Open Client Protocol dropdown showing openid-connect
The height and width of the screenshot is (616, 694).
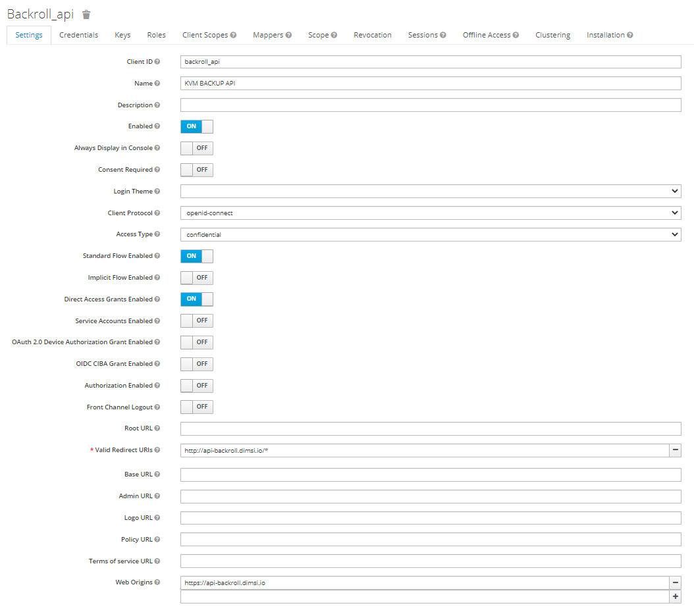tap(431, 213)
